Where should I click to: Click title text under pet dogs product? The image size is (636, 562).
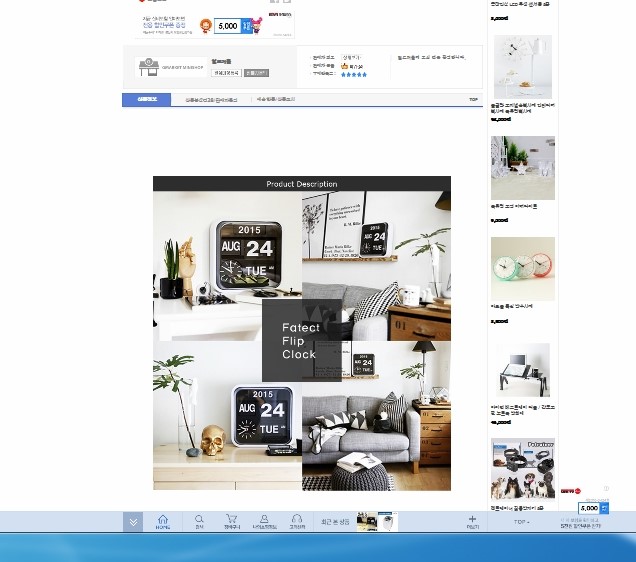pyautogui.click(x=517, y=508)
